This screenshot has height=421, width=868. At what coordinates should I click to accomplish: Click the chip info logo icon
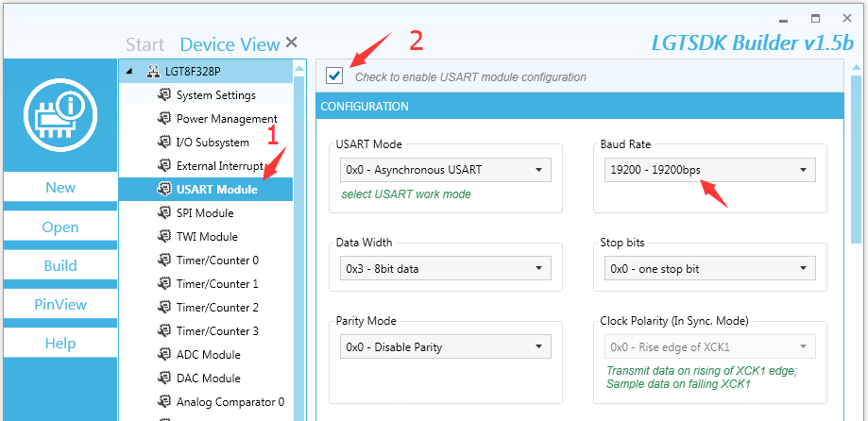pyautogui.click(x=60, y=115)
